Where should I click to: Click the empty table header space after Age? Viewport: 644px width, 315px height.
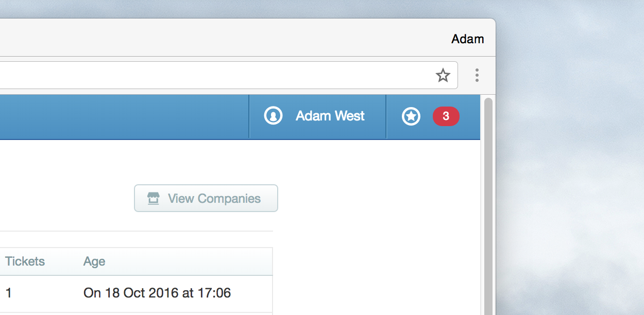tap(191, 261)
